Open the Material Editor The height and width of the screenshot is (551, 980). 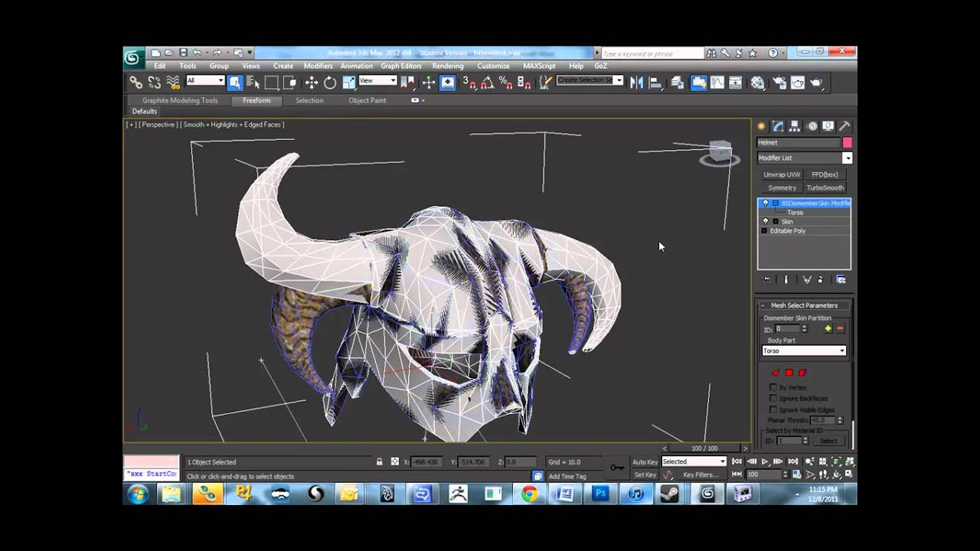758,83
